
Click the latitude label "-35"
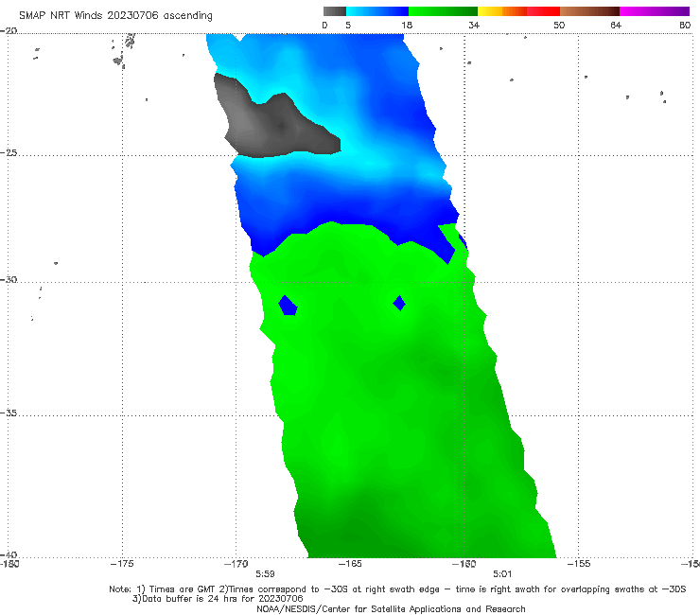point(9,413)
